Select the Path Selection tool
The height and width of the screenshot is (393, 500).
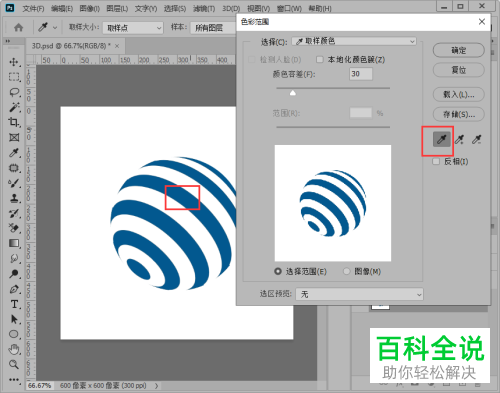[14, 319]
